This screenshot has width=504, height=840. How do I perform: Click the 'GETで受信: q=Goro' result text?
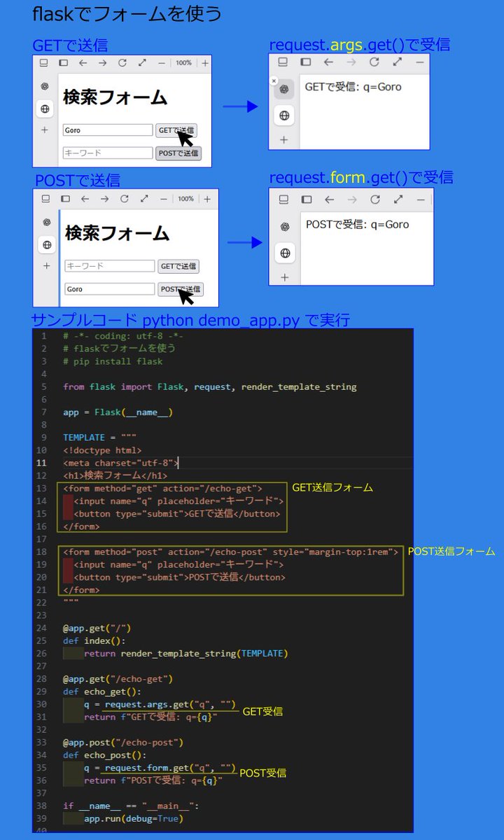pos(353,87)
